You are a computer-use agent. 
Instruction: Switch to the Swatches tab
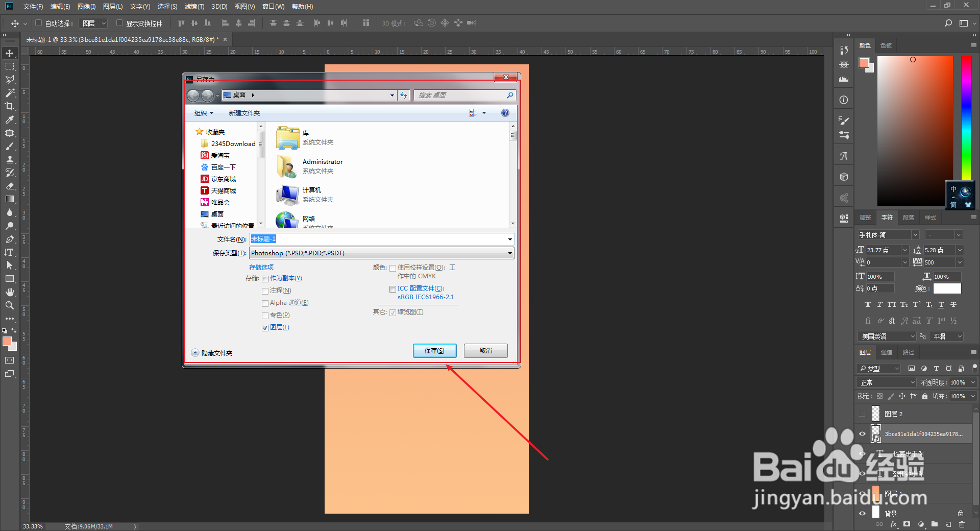886,45
